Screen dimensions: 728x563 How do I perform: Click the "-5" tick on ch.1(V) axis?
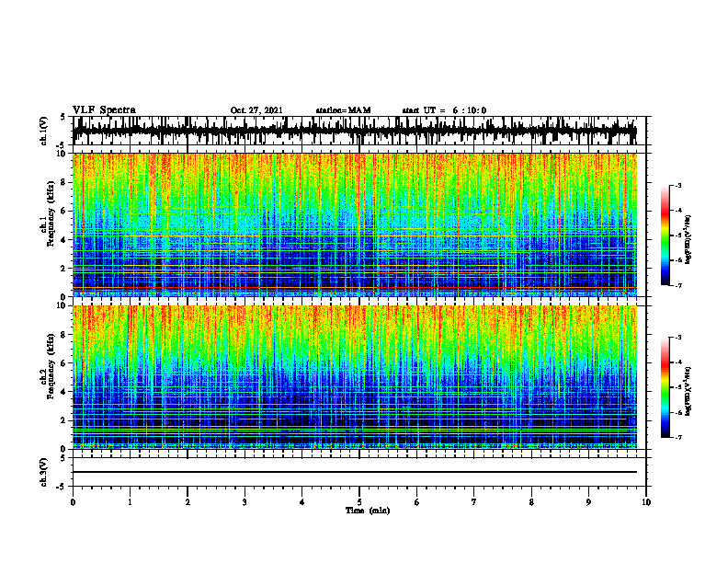(61, 145)
